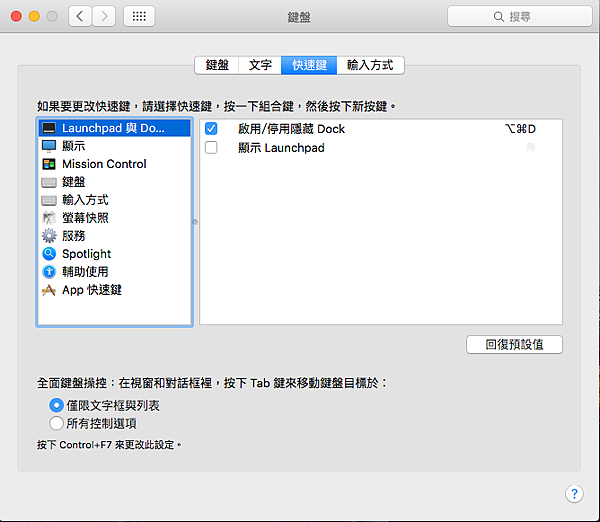600x522 pixels.
Task: Select 輔助使用 label in category list
Action: coord(85,272)
